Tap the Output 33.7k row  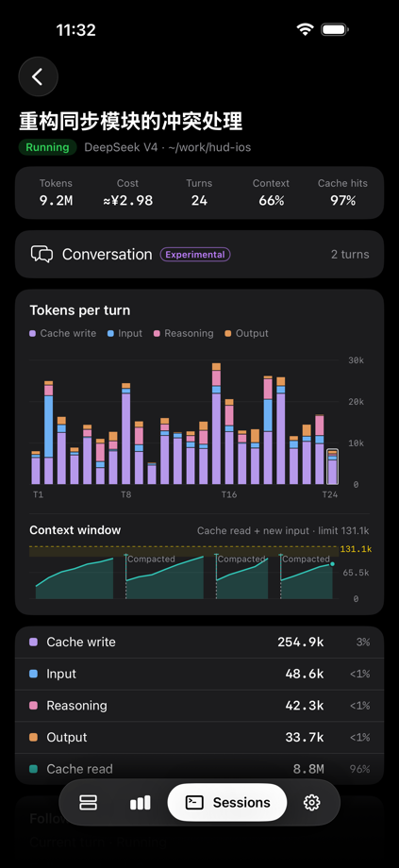199,738
